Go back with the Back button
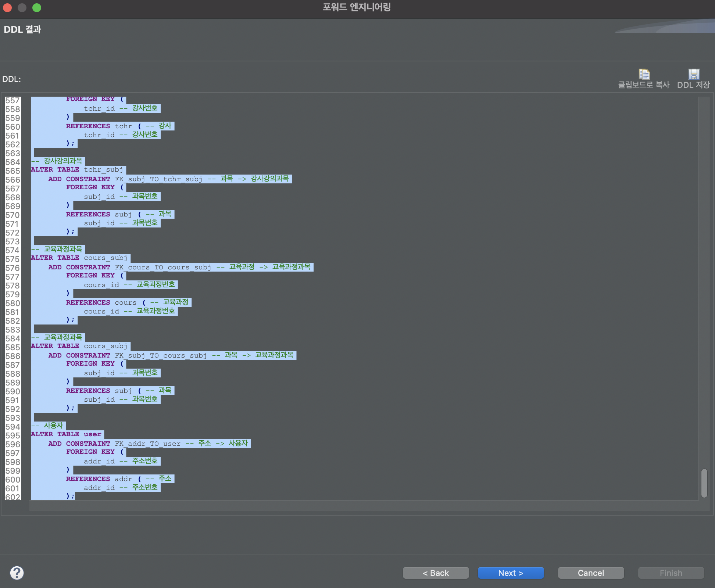The height and width of the screenshot is (588, 715). coord(436,573)
